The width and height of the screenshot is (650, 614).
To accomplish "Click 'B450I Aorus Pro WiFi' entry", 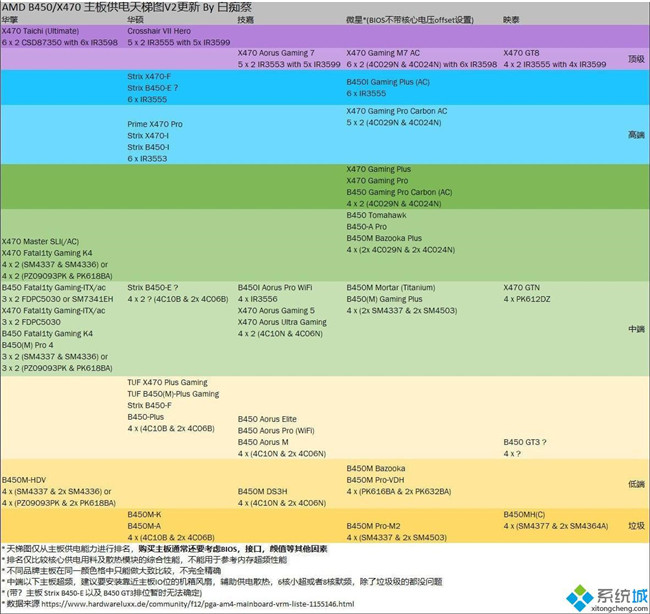I will pyautogui.click(x=275, y=287).
